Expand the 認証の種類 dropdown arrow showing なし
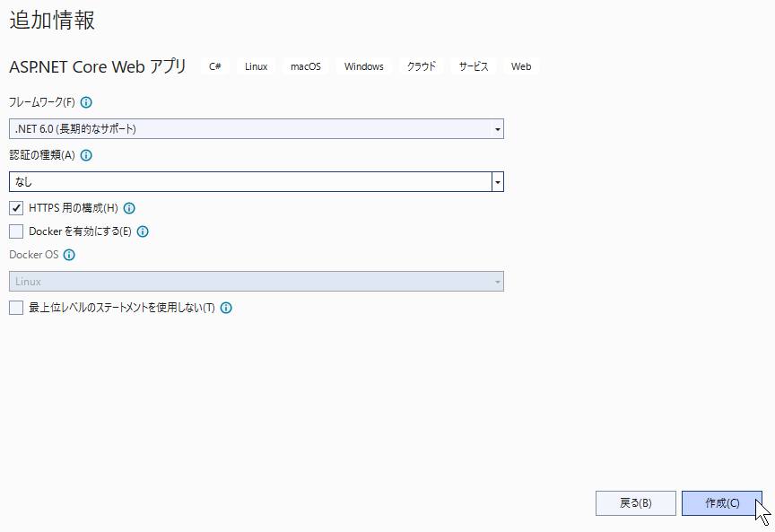 pos(498,182)
